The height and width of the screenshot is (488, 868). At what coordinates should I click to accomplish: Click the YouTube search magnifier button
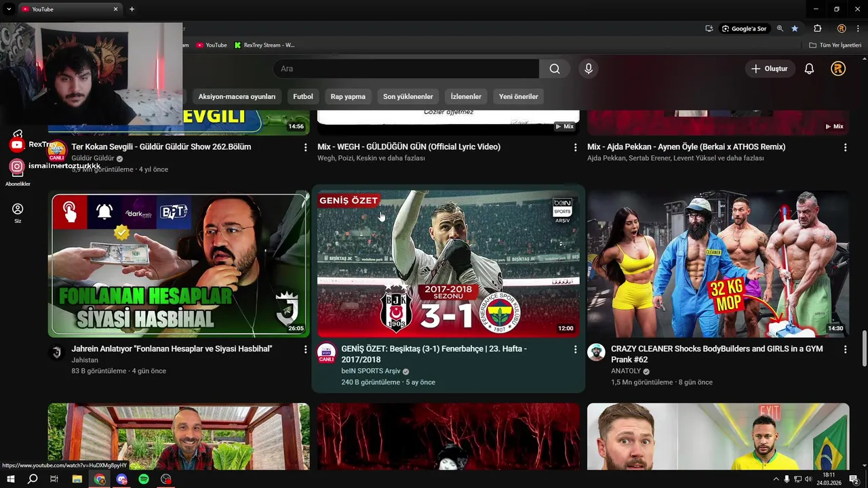click(555, 68)
